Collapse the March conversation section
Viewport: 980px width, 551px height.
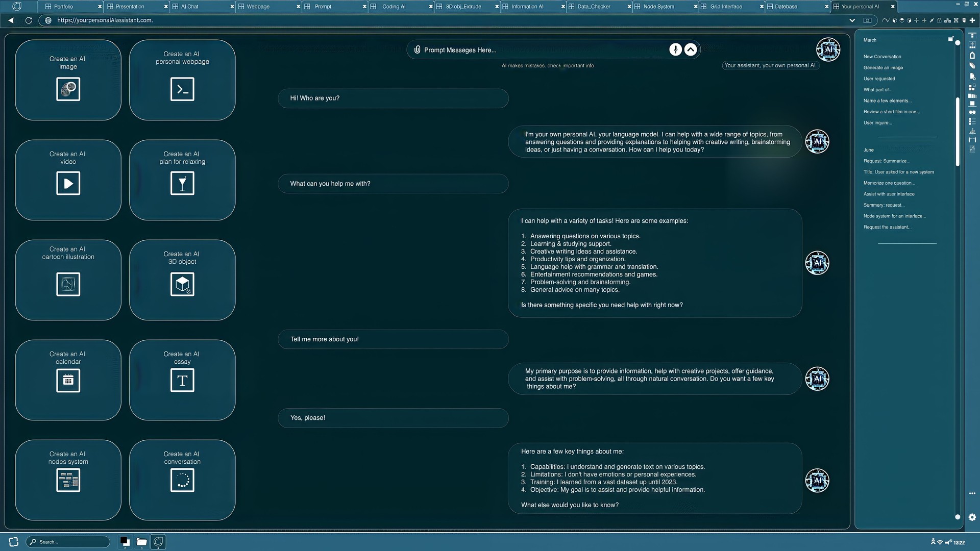869,40
